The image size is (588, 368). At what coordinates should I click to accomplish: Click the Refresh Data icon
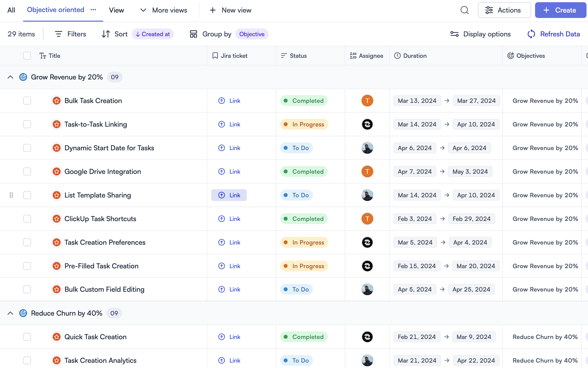[531, 34]
